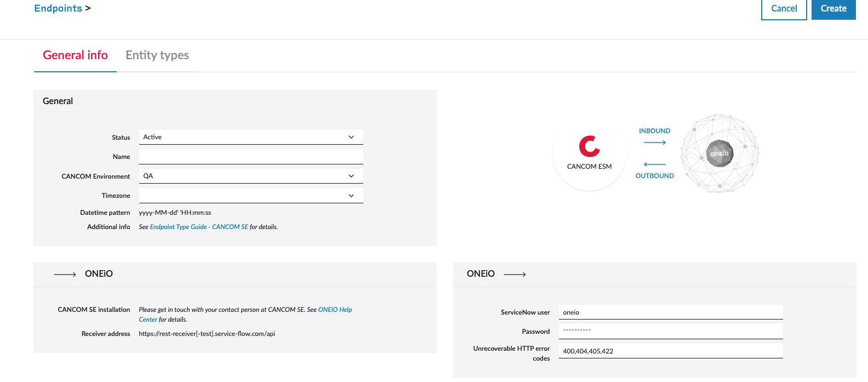Click the datetime pattern value

coord(175,213)
